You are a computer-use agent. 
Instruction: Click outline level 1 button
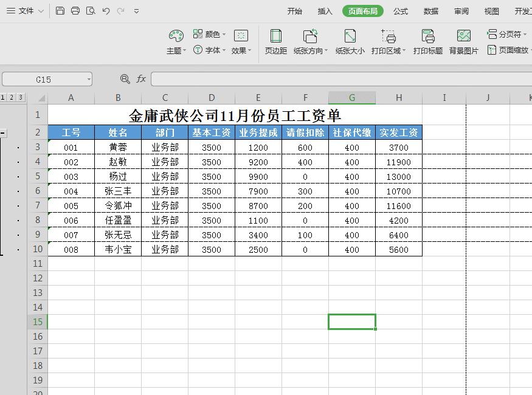[2, 97]
